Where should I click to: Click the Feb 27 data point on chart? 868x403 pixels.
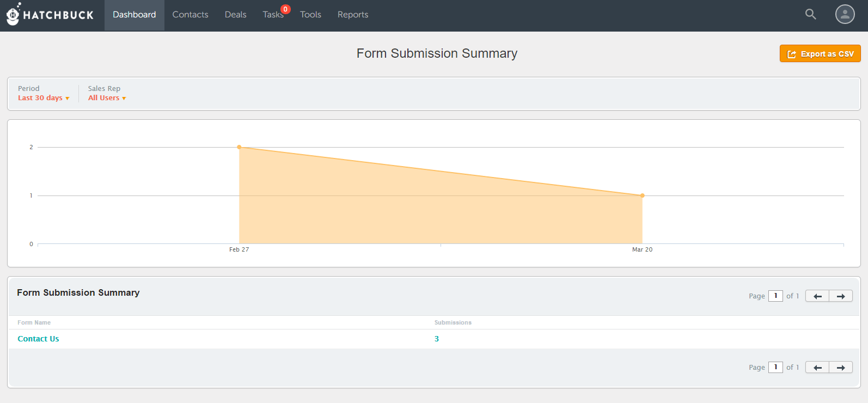[x=239, y=147]
